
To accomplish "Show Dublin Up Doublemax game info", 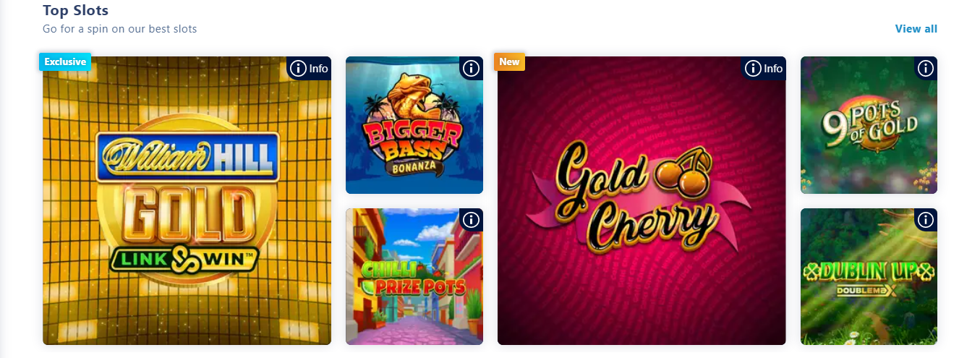I will point(926,220).
